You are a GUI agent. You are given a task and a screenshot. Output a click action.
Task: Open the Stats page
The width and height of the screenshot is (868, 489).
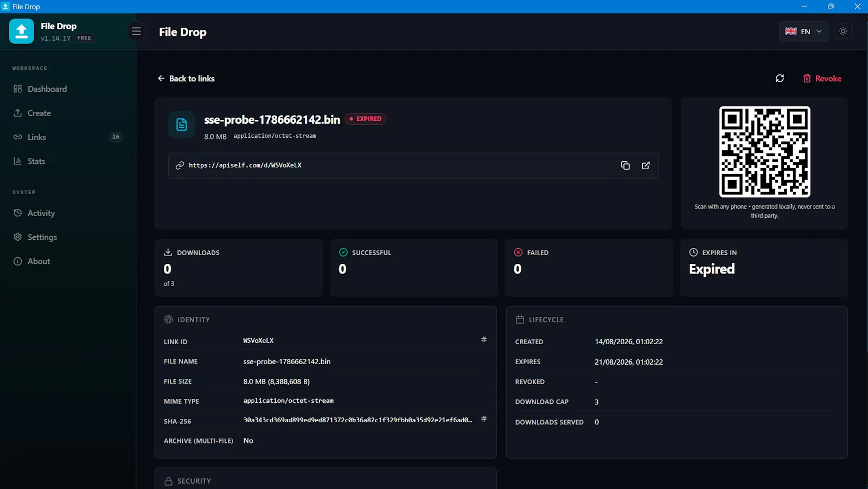pos(68,161)
